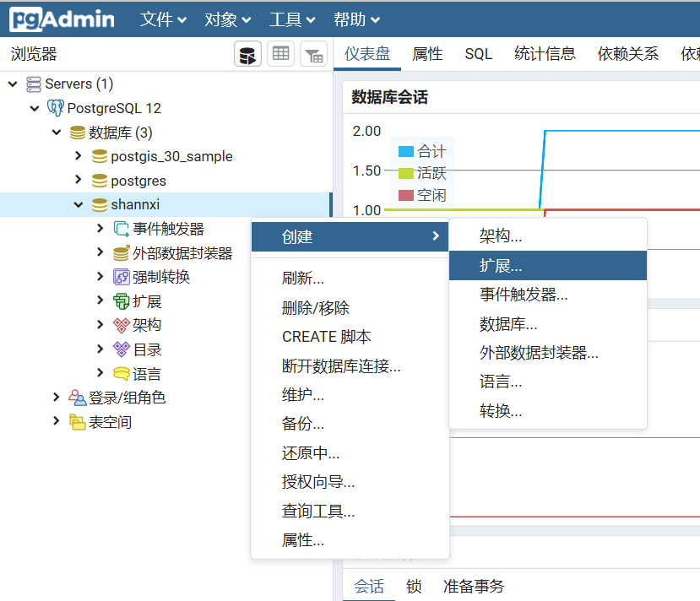Click the Query Tool database icon button
This screenshot has width=700, height=601.
pos(247,54)
